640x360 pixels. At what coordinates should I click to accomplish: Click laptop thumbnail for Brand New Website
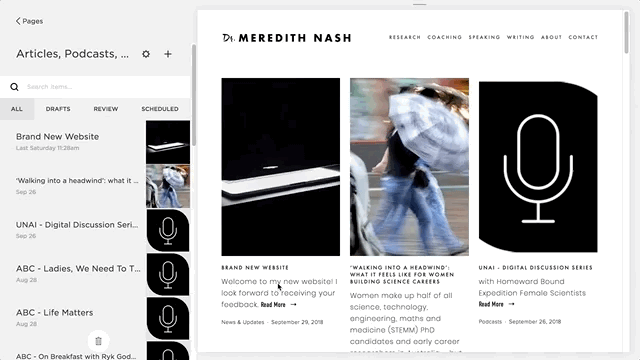coord(168,142)
